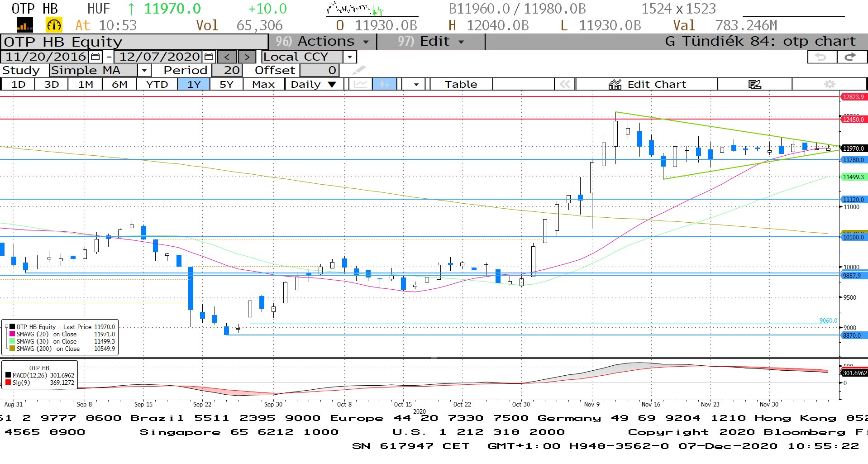This screenshot has height=464, width=868.
Task: Click the double-chevron collapse icon
Action: (564, 84)
